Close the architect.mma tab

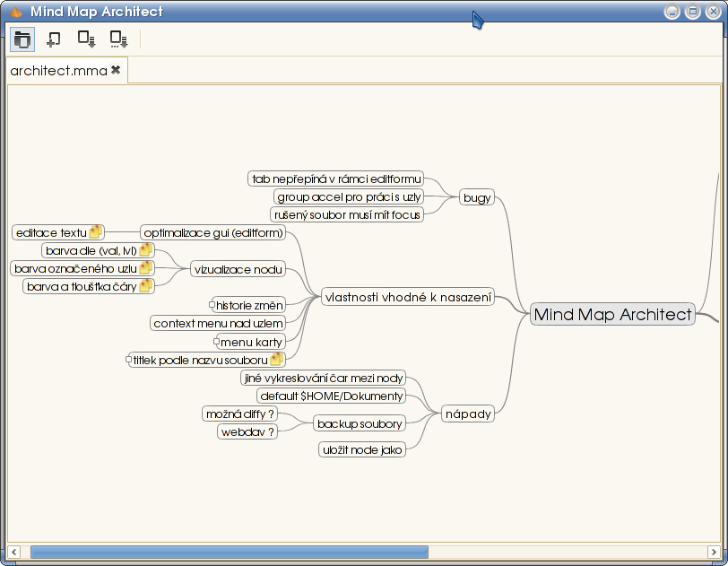[x=116, y=70]
